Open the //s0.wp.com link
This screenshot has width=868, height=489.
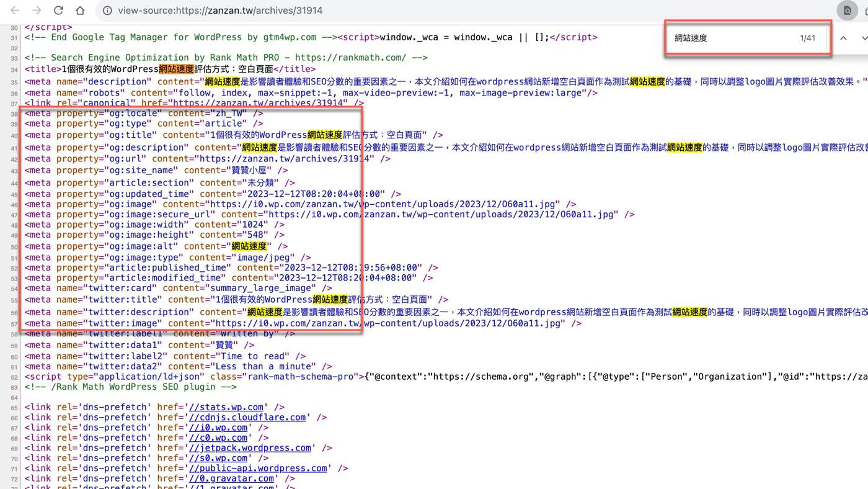click(x=218, y=458)
